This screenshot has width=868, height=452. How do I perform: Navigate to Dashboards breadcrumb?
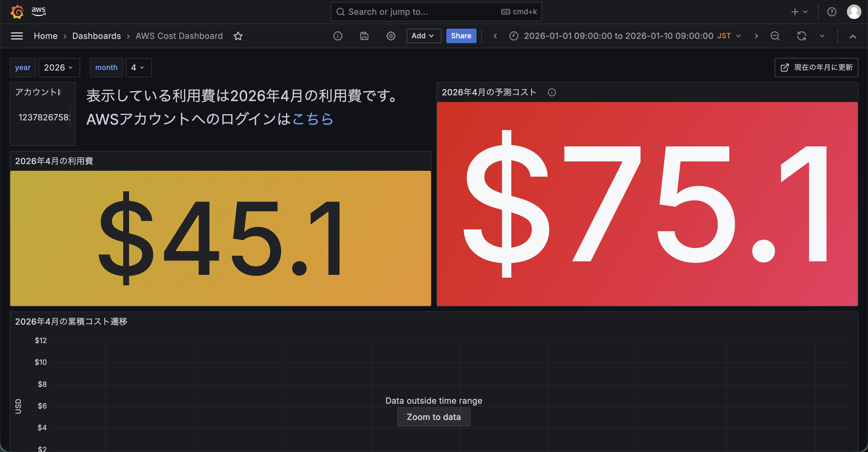96,36
